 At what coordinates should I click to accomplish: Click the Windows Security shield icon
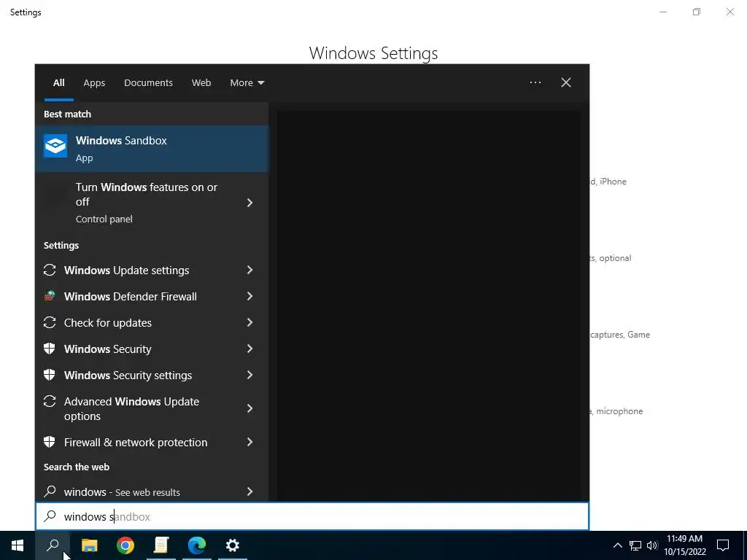click(50, 349)
